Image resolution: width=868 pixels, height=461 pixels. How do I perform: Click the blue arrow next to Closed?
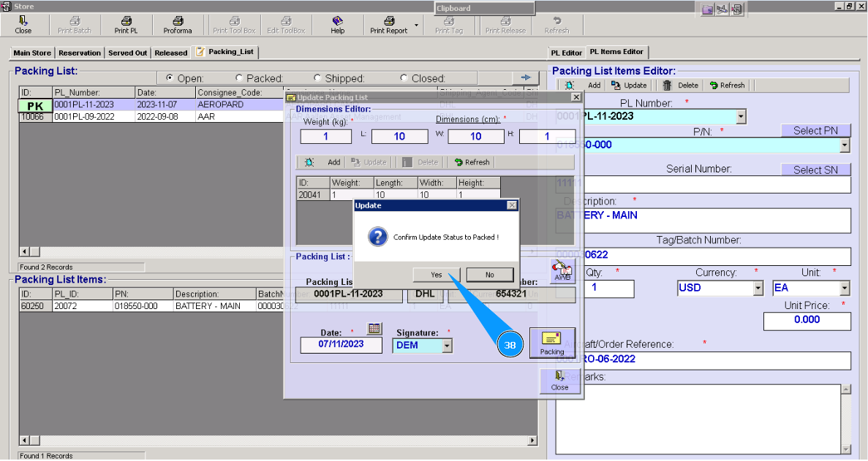coord(524,77)
